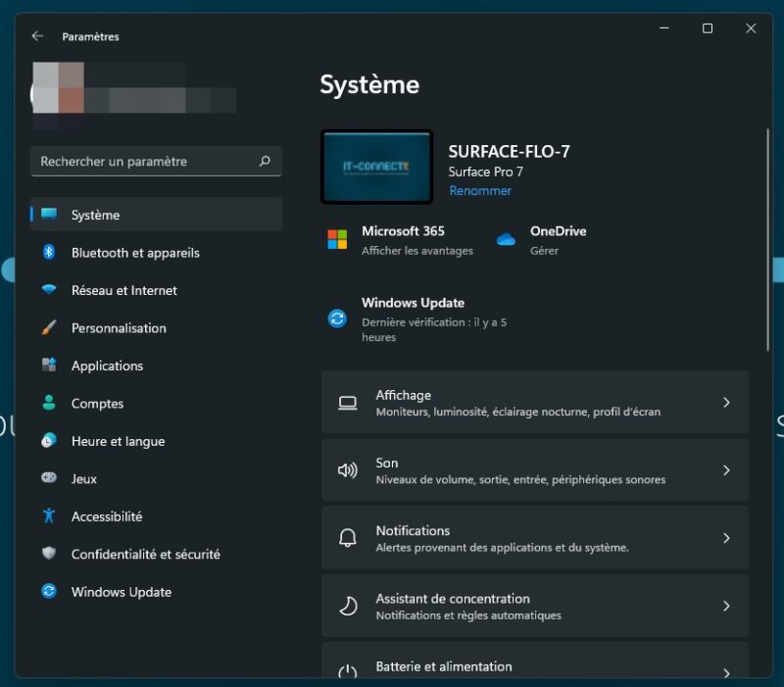Screen dimensions: 784x687
Task: Click the Windows Update sync icon in header
Action: pyautogui.click(x=337, y=319)
